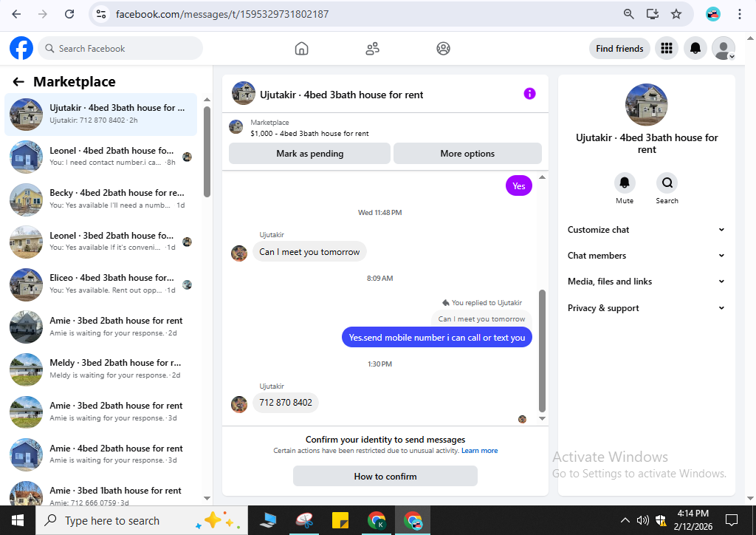Click the Facebook logo icon
This screenshot has height=535, width=756.
[21, 48]
